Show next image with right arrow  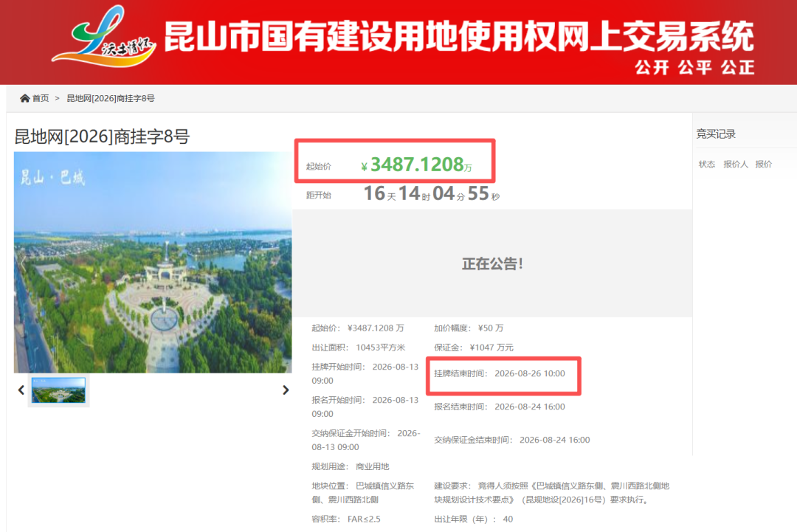coord(286,390)
